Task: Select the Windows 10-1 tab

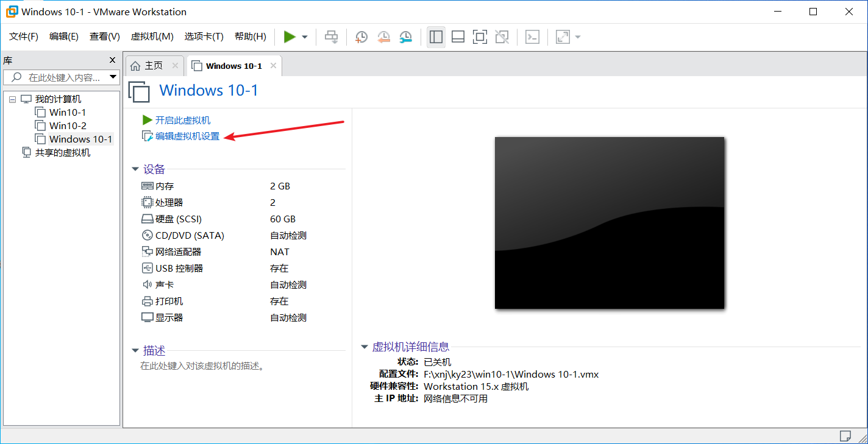Action: pyautogui.click(x=233, y=66)
